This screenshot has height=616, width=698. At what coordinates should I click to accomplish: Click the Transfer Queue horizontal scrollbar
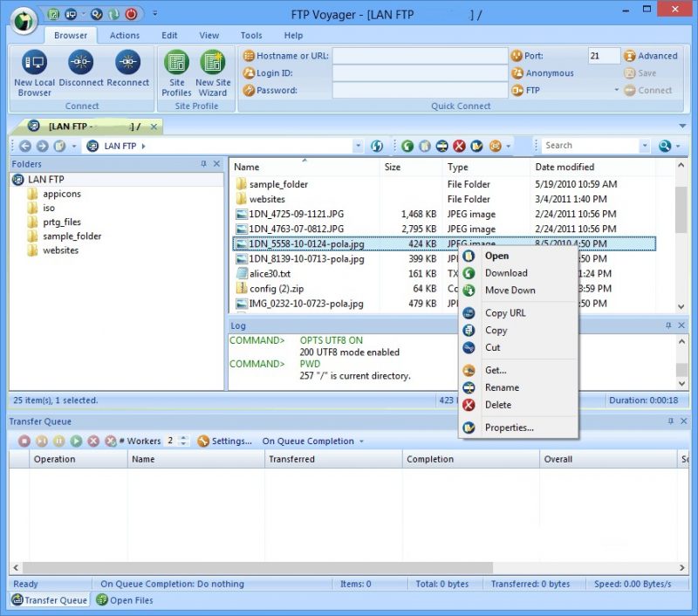coord(257,567)
